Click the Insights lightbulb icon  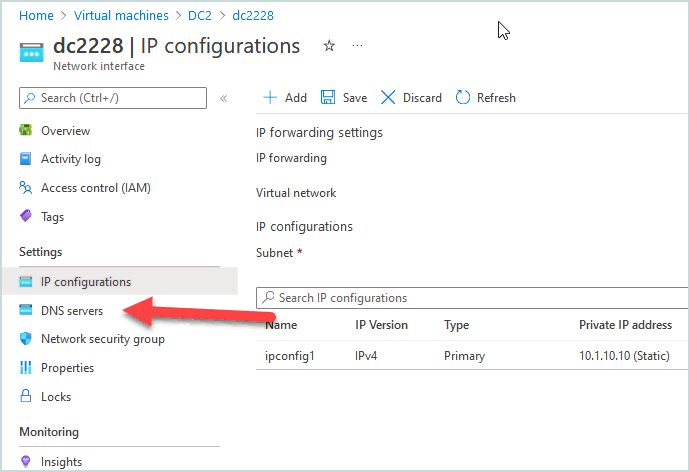tap(26, 461)
